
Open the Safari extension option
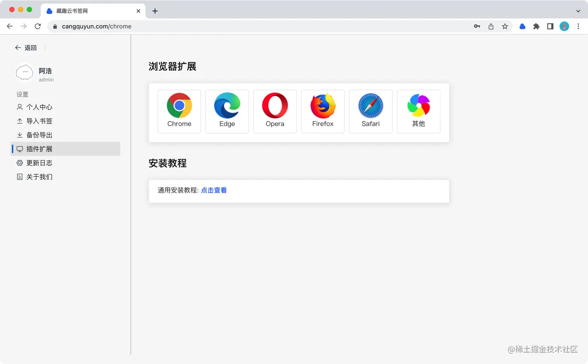tap(370, 111)
